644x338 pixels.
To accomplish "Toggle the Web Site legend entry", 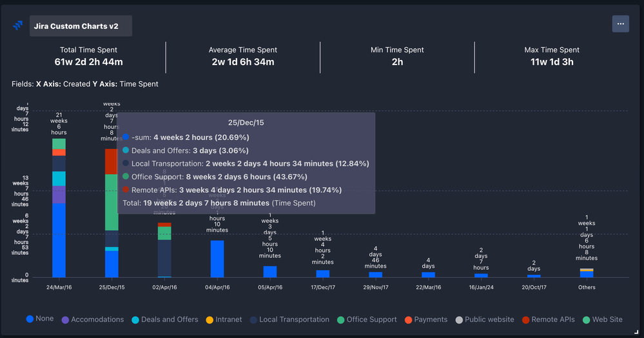I will pos(603,319).
